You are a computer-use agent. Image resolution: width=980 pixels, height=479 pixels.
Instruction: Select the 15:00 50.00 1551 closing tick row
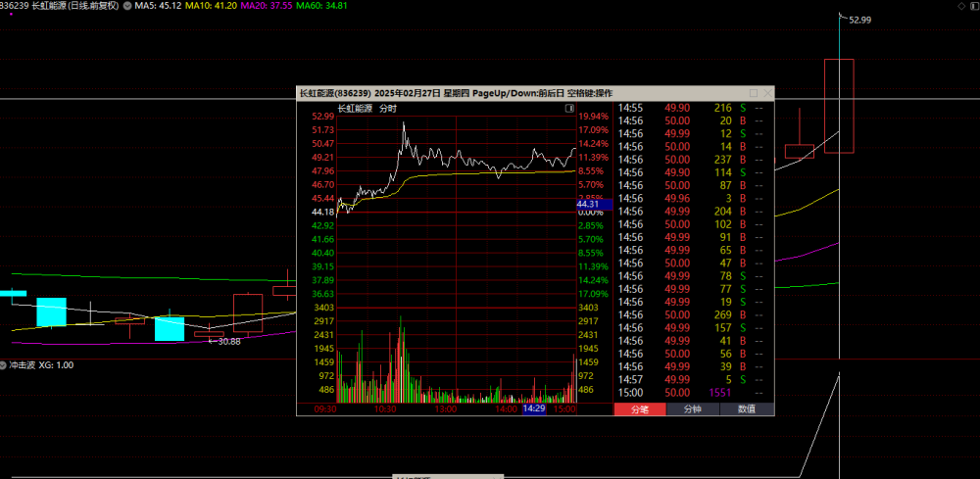click(691, 393)
